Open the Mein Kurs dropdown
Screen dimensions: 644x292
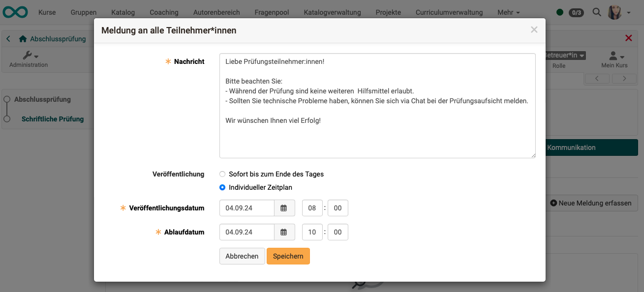[x=614, y=59]
